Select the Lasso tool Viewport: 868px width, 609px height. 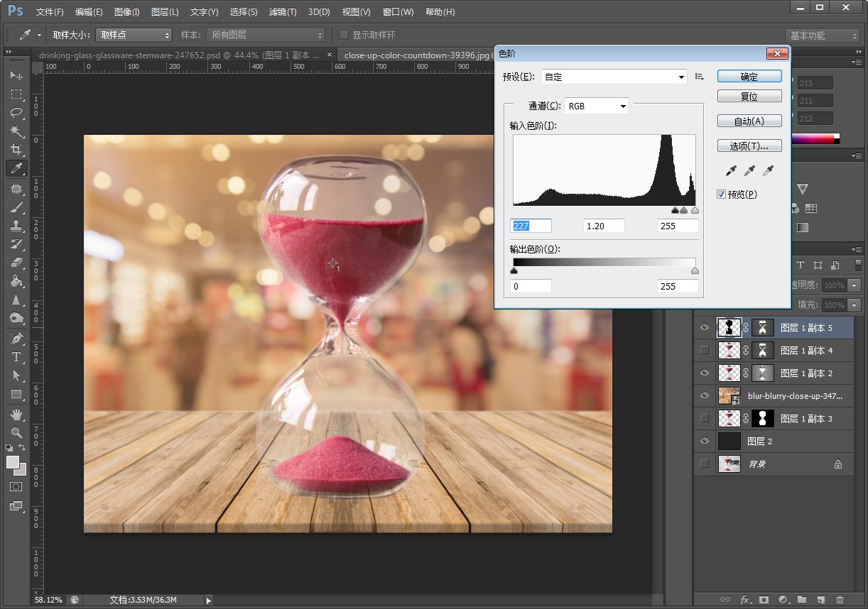click(16, 113)
